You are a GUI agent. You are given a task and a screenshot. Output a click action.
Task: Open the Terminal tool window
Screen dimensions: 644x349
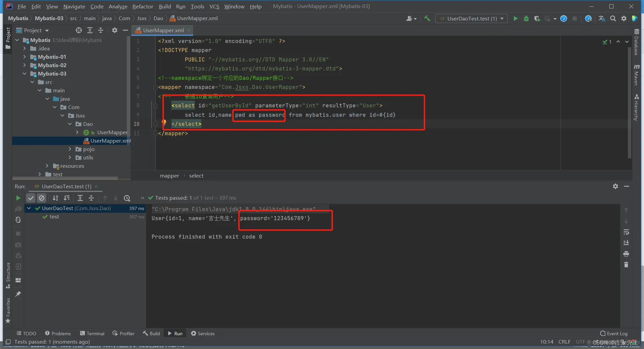(x=92, y=333)
